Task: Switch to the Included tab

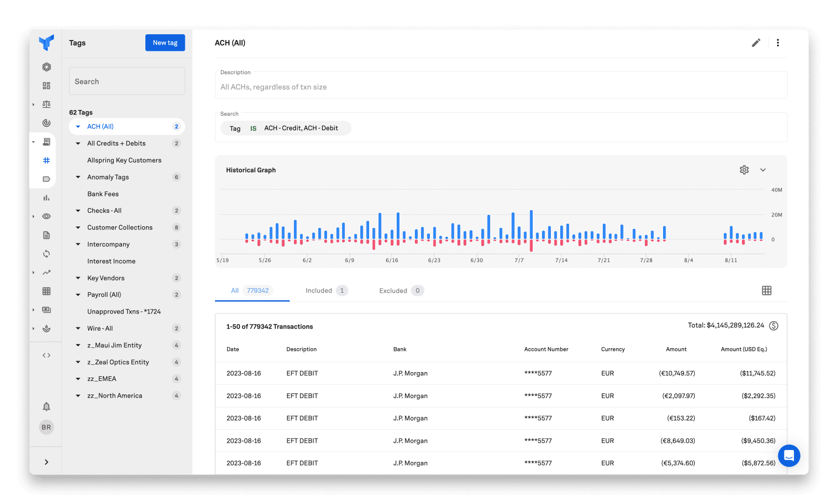Action: click(319, 291)
